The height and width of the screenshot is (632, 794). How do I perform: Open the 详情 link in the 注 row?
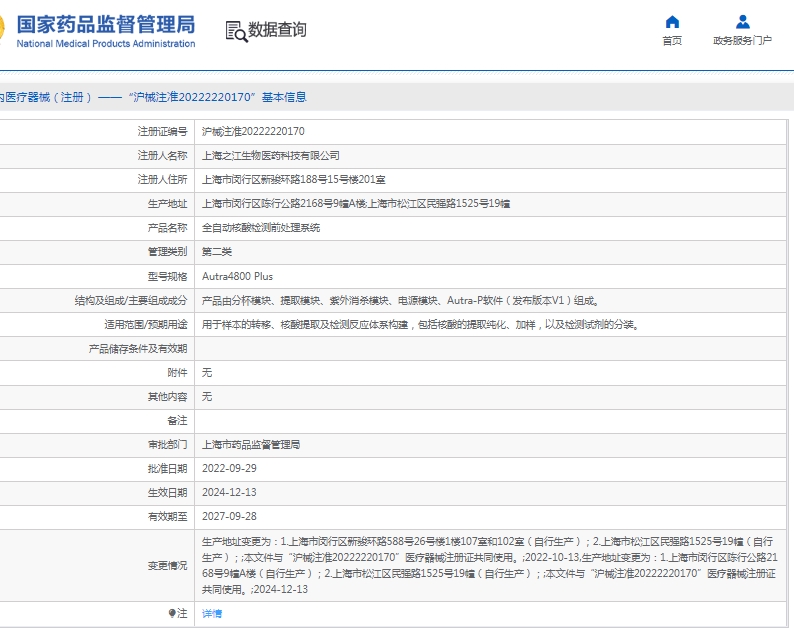(x=212, y=614)
